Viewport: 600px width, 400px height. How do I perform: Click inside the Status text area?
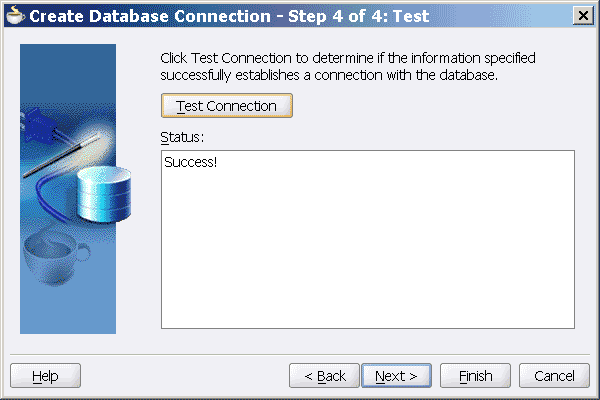[x=367, y=239]
